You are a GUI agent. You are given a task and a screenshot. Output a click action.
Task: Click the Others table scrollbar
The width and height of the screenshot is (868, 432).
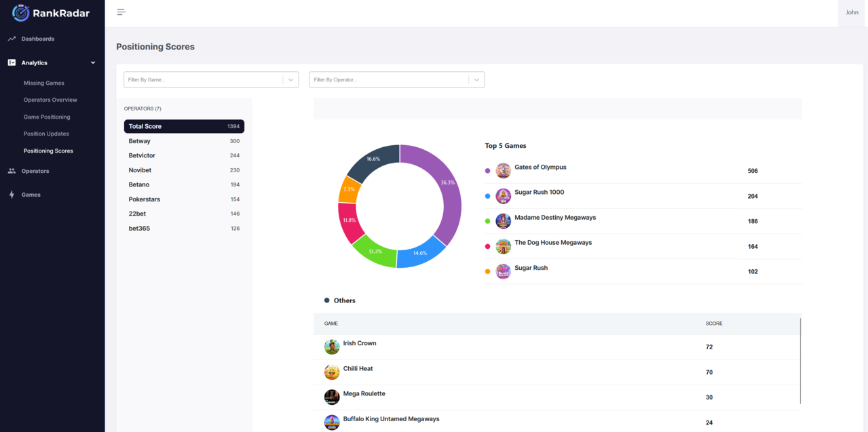click(800, 361)
